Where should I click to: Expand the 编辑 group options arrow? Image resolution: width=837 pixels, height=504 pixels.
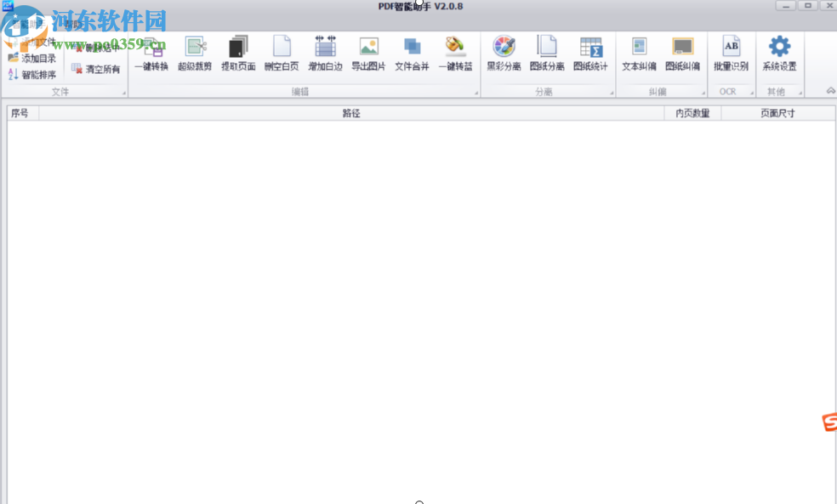[475, 91]
